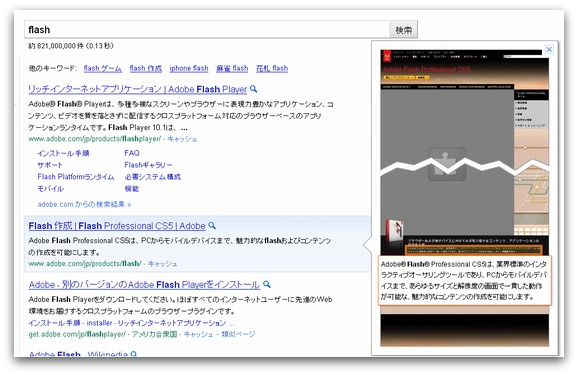Image resolution: width=578 pixels, height=375 pixels.
Task: Expand 'adobe.com からの検索結果' more results link
Action: coord(84,204)
